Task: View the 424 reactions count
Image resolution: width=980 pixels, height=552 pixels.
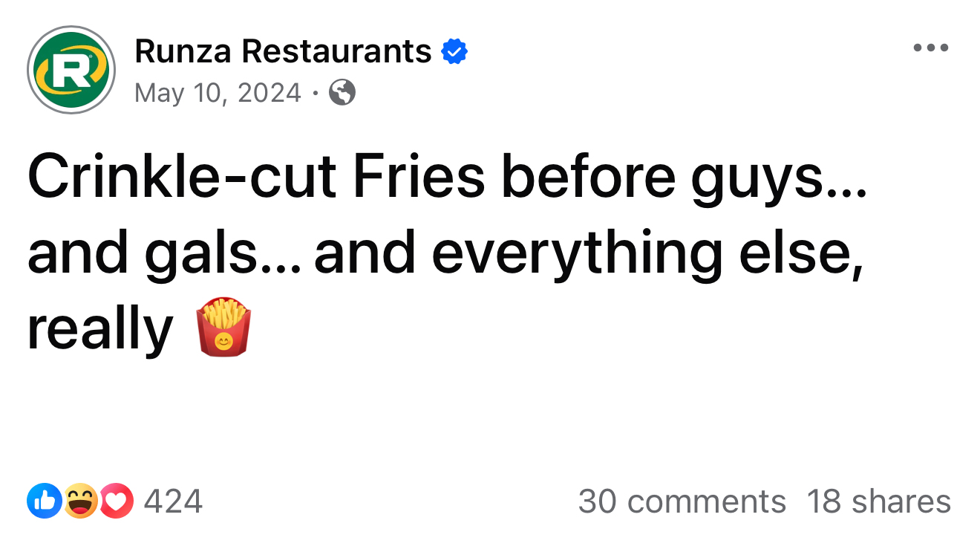Action: (x=173, y=501)
